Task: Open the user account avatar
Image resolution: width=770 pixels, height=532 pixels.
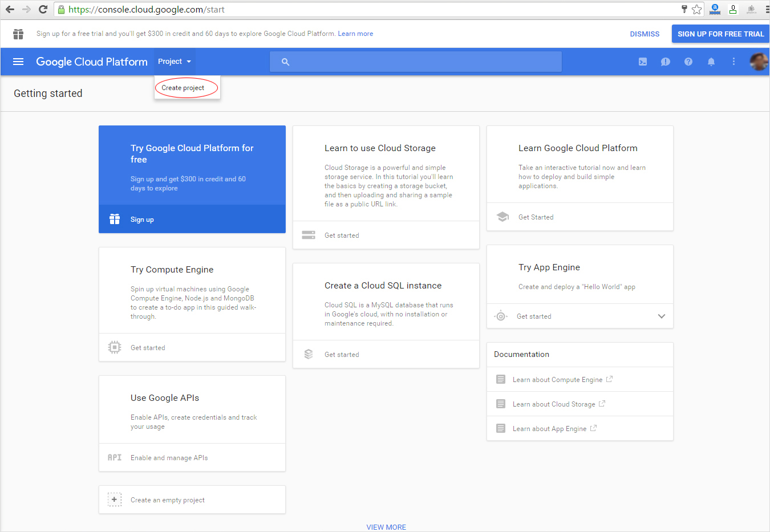Action: (759, 62)
